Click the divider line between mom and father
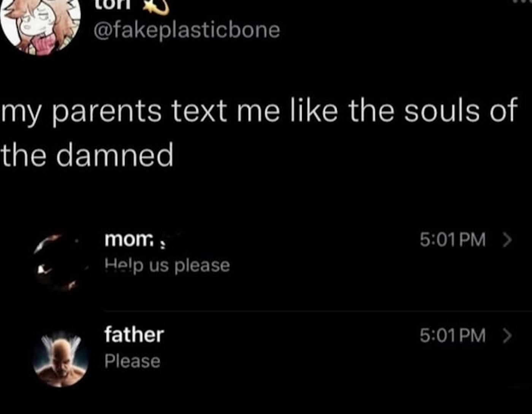 [304, 311]
